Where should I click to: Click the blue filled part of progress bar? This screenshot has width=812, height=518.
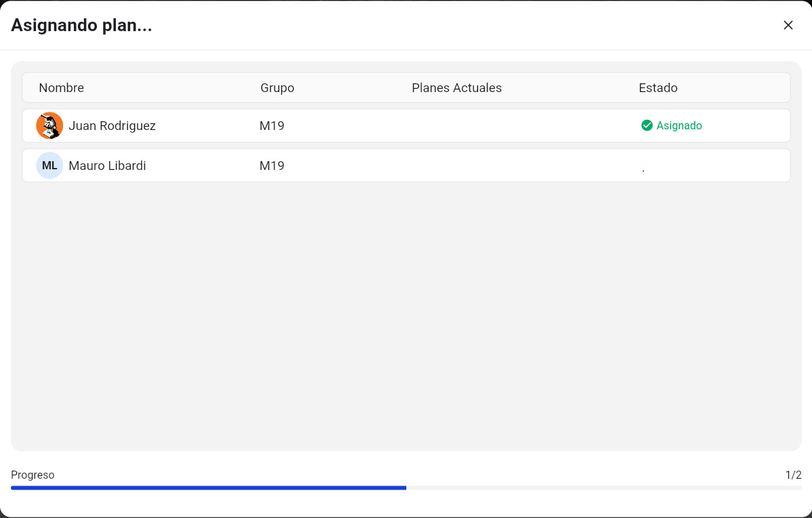click(209, 488)
